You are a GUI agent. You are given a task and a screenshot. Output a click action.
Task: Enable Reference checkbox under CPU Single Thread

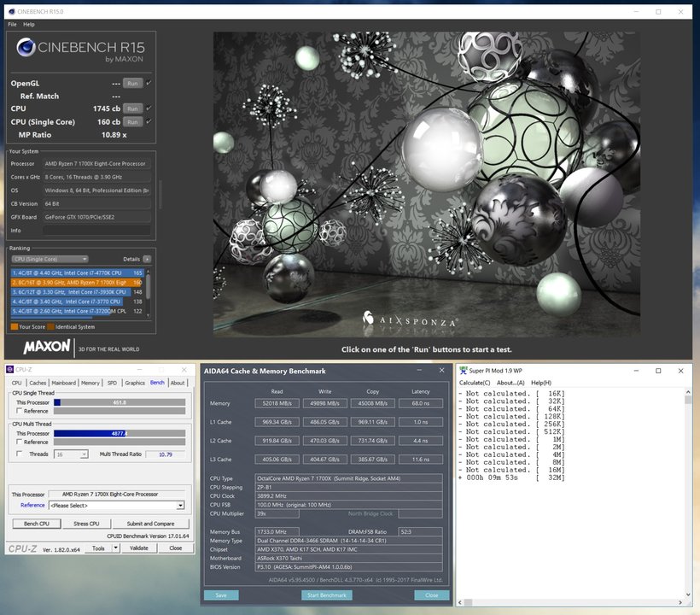[19, 411]
